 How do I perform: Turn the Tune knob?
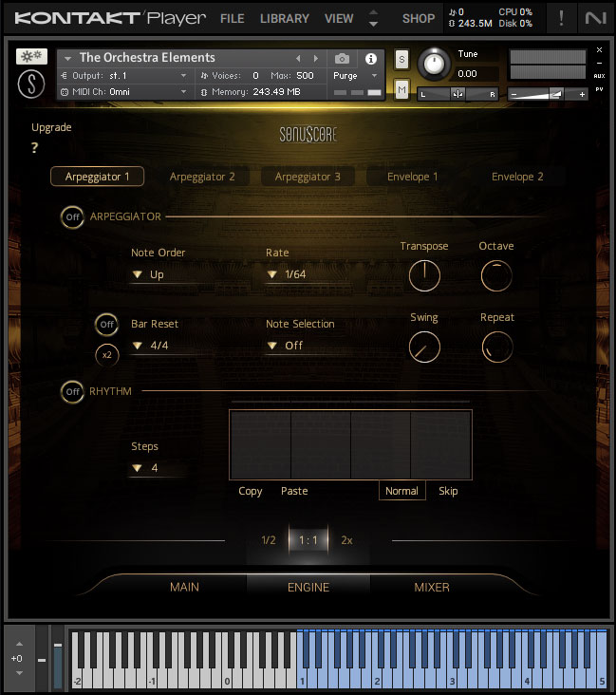tap(434, 65)
